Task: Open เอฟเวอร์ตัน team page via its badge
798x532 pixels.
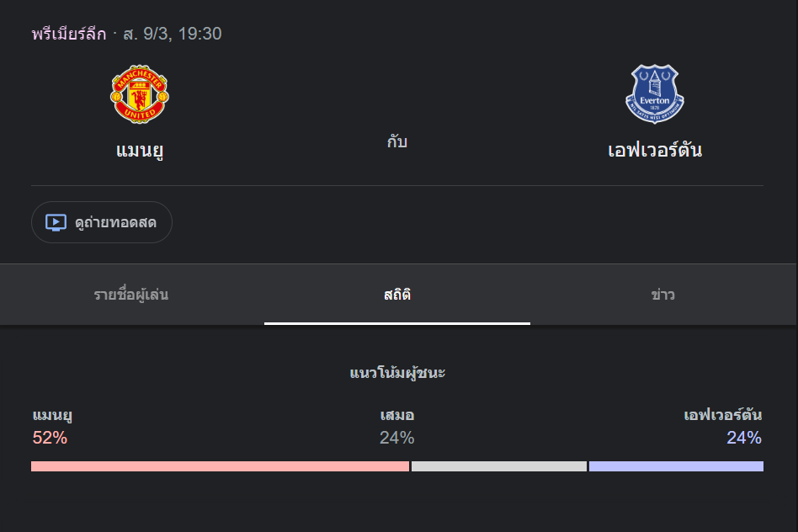Action: click(x=654, y=93)
